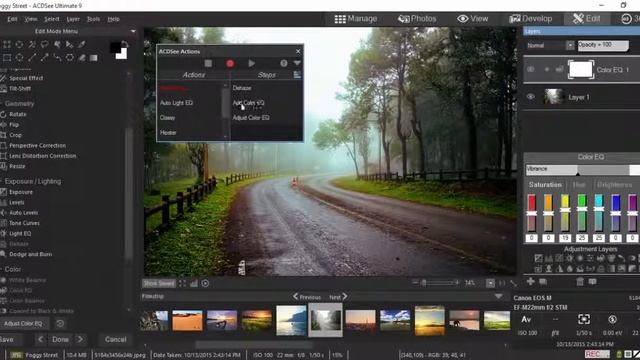Viewport: 640px width, 360px height.
Task: Open Perspective Correction tool
Action: click(x=37, y=145)
